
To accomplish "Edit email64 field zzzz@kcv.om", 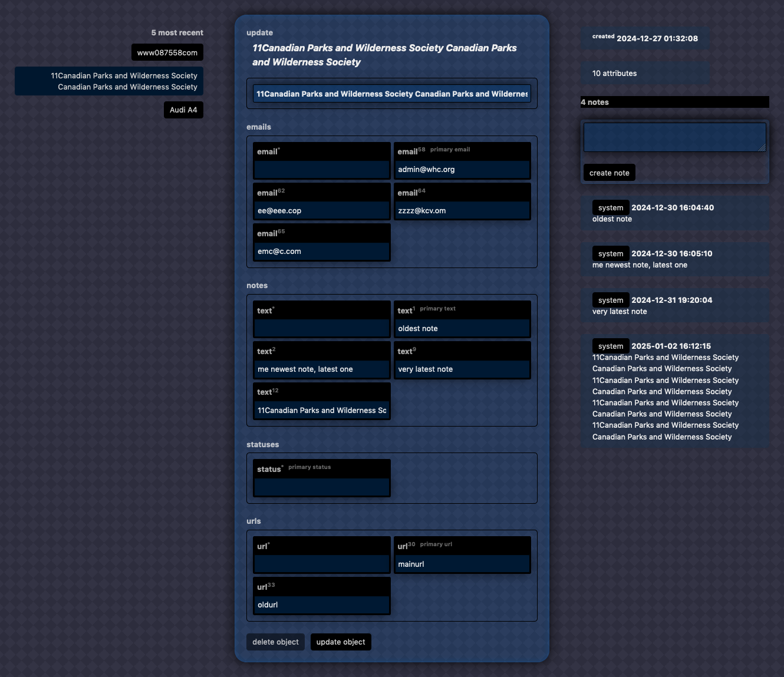I will click(x=462, y=210).
